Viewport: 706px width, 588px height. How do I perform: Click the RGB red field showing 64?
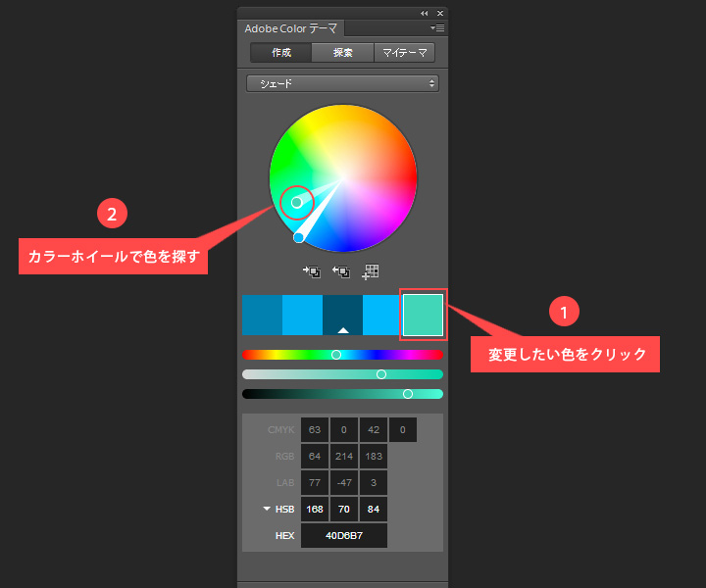coord(315,456)
